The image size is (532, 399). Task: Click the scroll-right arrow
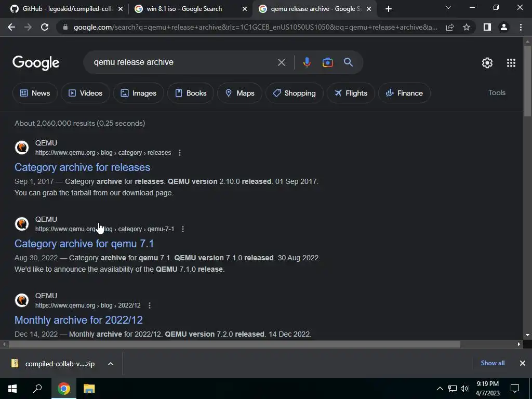click(519, 344)
